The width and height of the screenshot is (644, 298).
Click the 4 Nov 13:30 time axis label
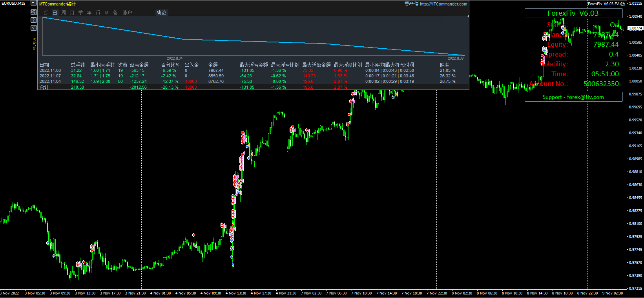click(236, 293)
